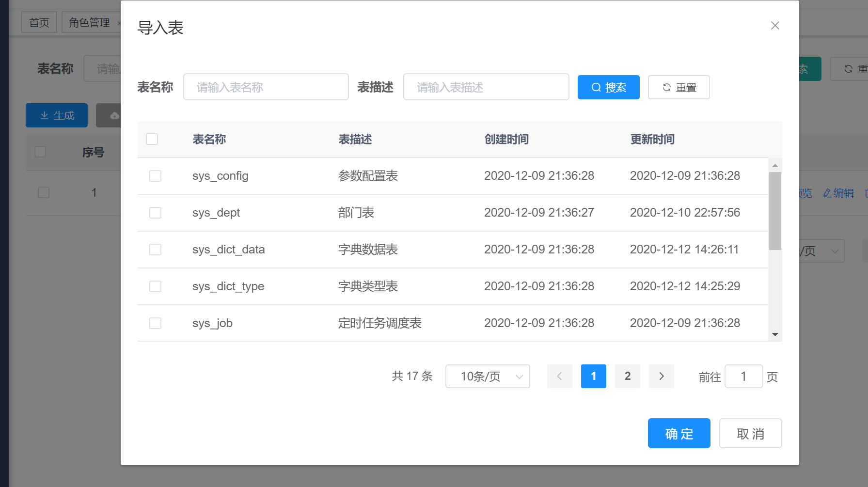Go to the next page arrow
This screenshot has height=487, width=868.
pyautogui.click(x=662, y=377)
